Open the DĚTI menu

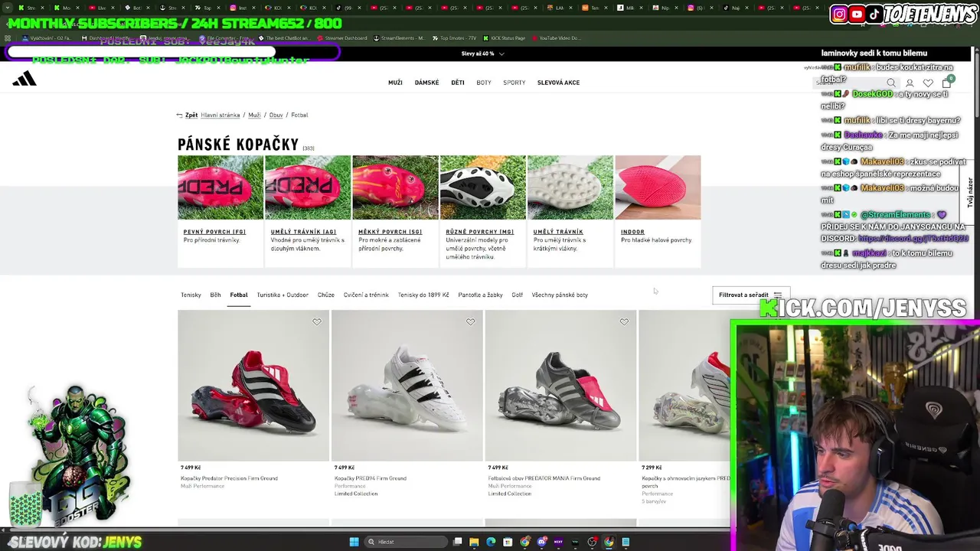click(x=458, y=83)
